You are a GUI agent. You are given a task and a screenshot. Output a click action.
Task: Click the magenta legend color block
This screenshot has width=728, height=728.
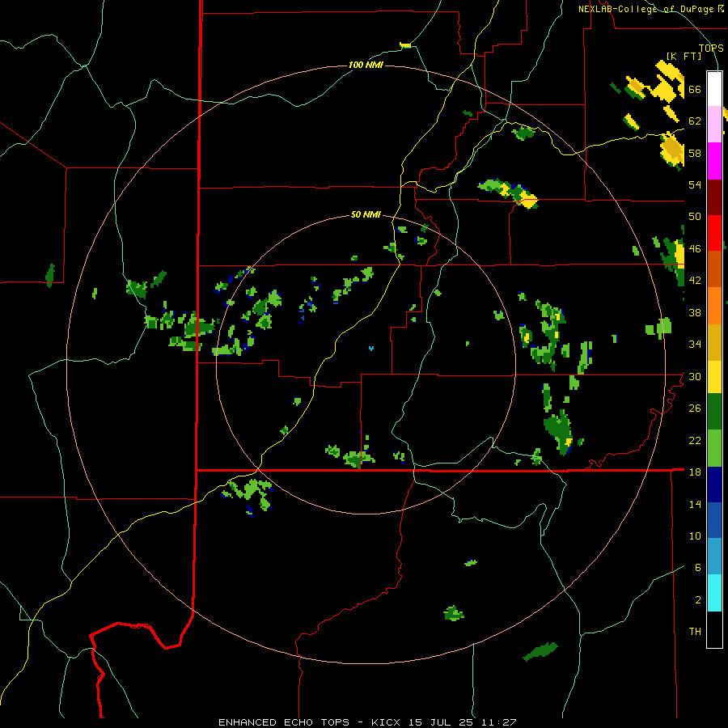[x=714, y=161]
